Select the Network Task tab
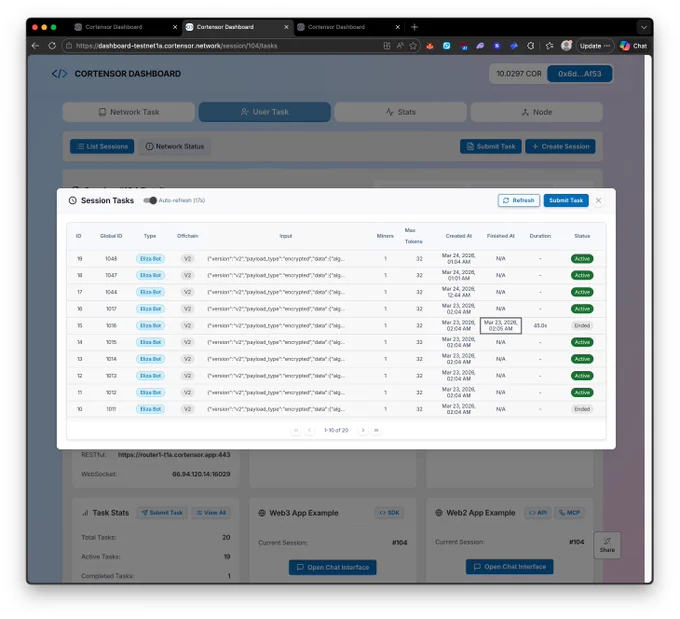The height and width of the screenshot is (619, 680). (129, 112)
